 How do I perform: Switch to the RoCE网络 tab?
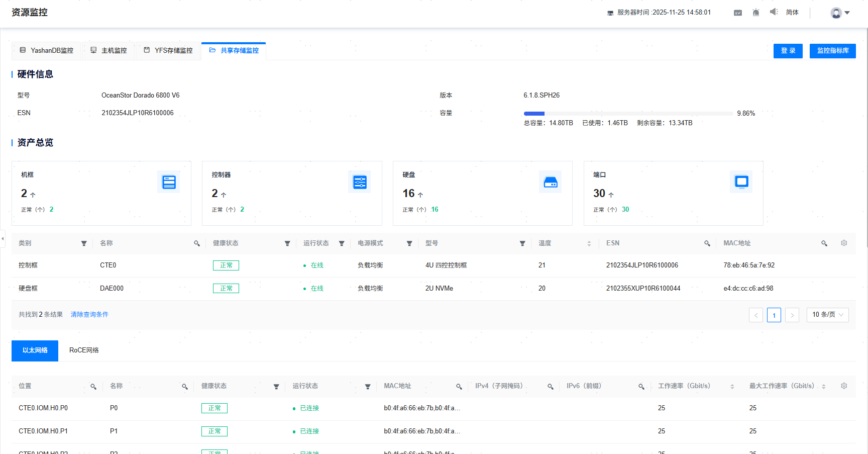click(83, 350)
